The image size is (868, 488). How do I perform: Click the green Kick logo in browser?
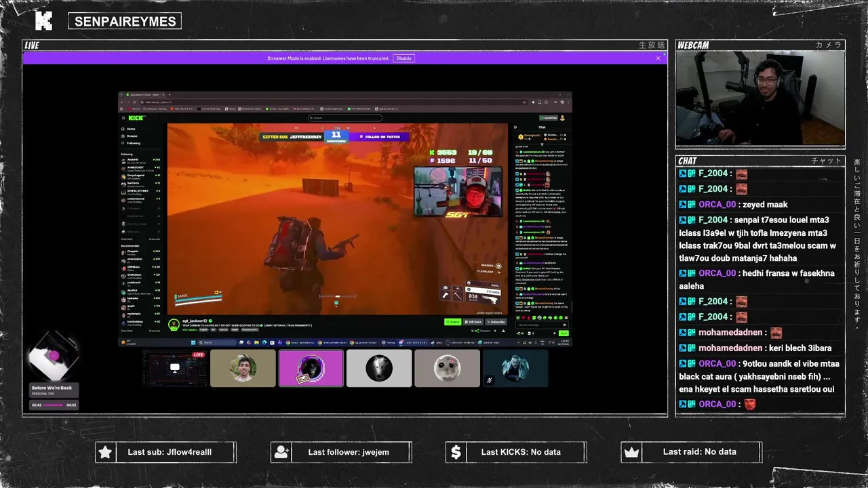137,118
